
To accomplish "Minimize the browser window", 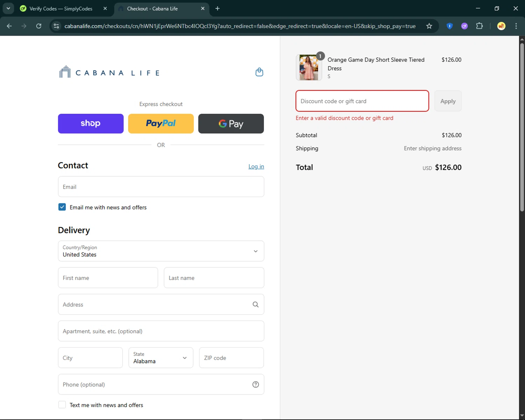I will click(x=478, y=8).
